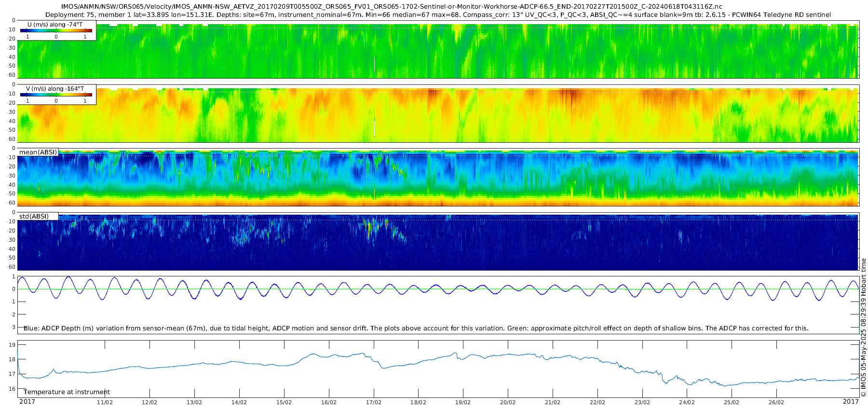868x410 pixels.
Task: Click the V velocity colorbar legend
Action: (x=56, y=95)
